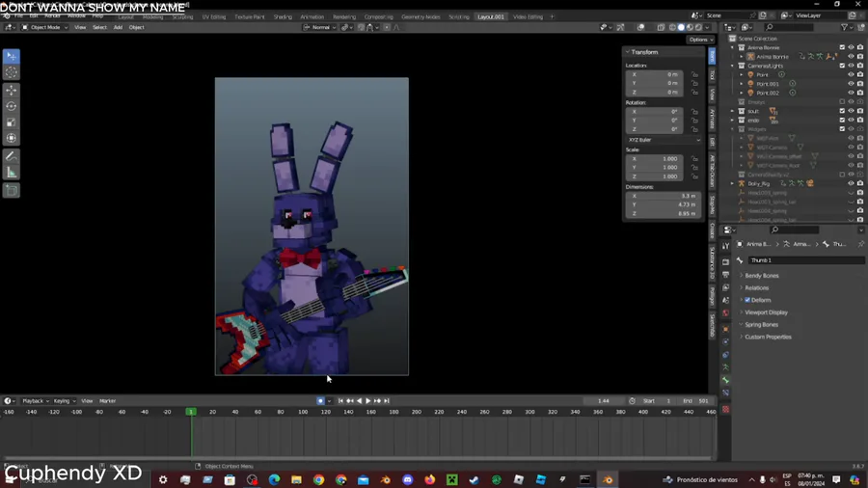
Task: Open Output properties tab icon
Action: point(725,275)
